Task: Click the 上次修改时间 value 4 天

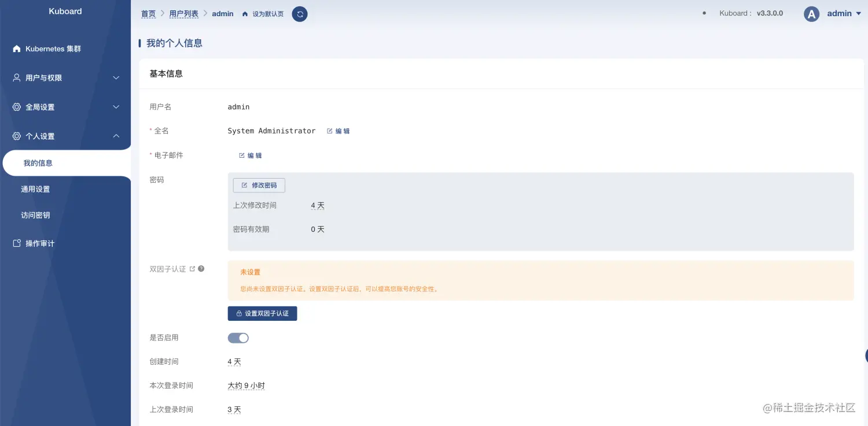Action: click(x=318, y=205)
